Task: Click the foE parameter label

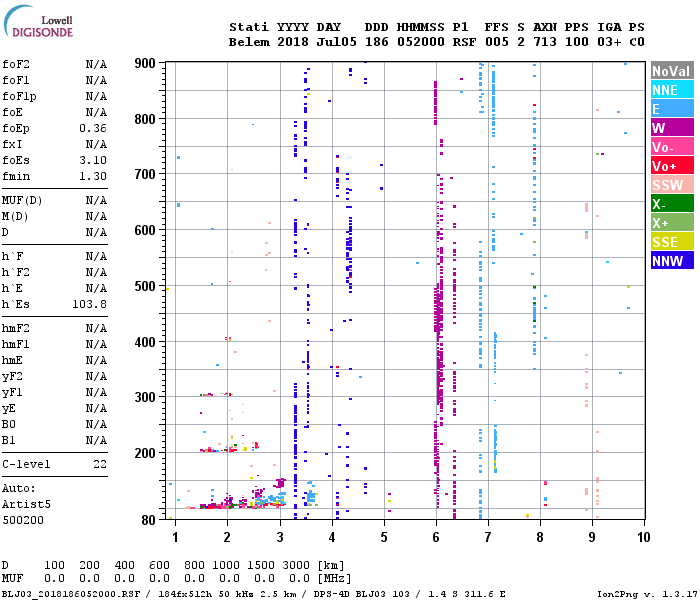Action: click(12, 112)
